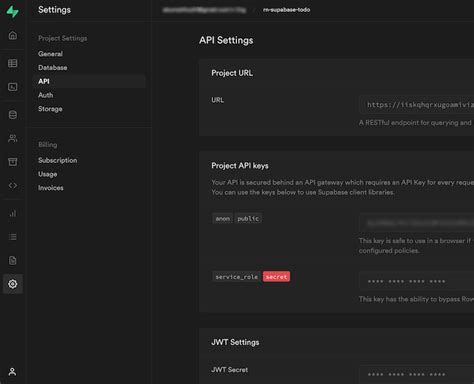The image size is (474, 384).
Task: Click the service_role label
Action: point(237,277)
